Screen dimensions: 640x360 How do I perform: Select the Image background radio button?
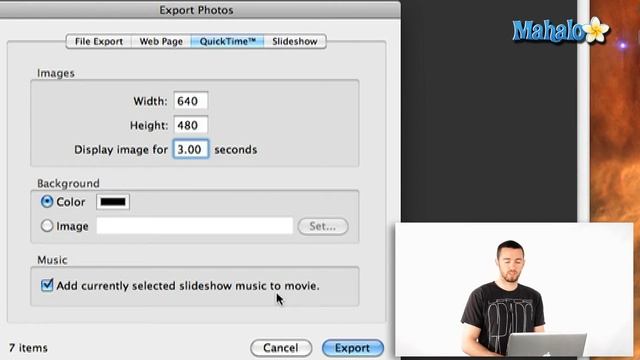[47, 226]
